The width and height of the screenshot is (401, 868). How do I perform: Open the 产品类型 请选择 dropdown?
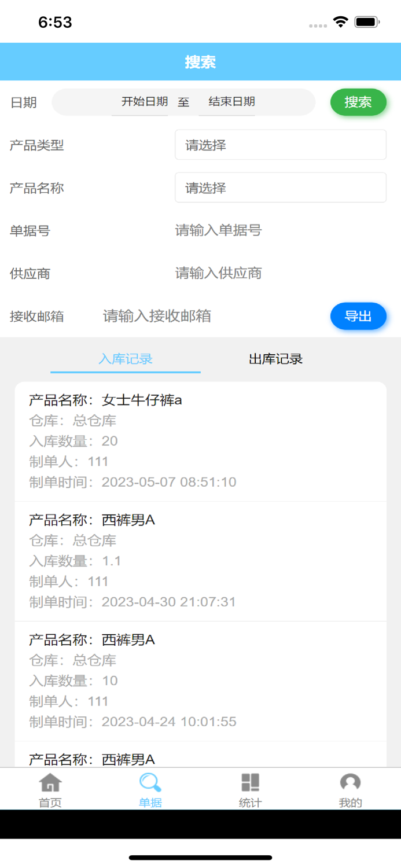pos(281,145)
